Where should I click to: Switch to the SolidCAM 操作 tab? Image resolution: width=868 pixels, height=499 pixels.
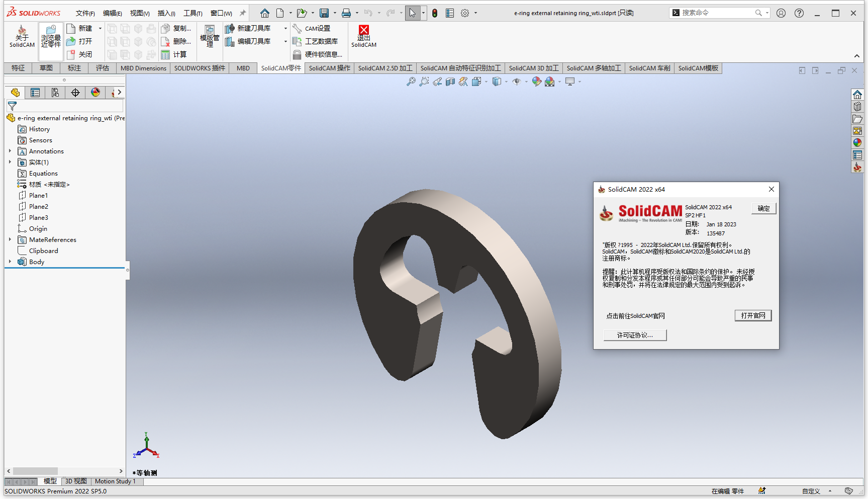point(330,68)
